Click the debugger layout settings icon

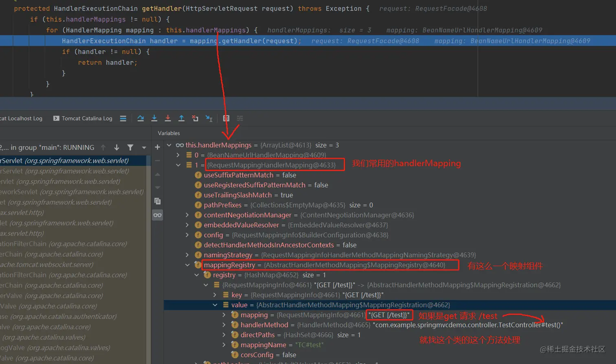pyautogui.click(x=239, y=118)
